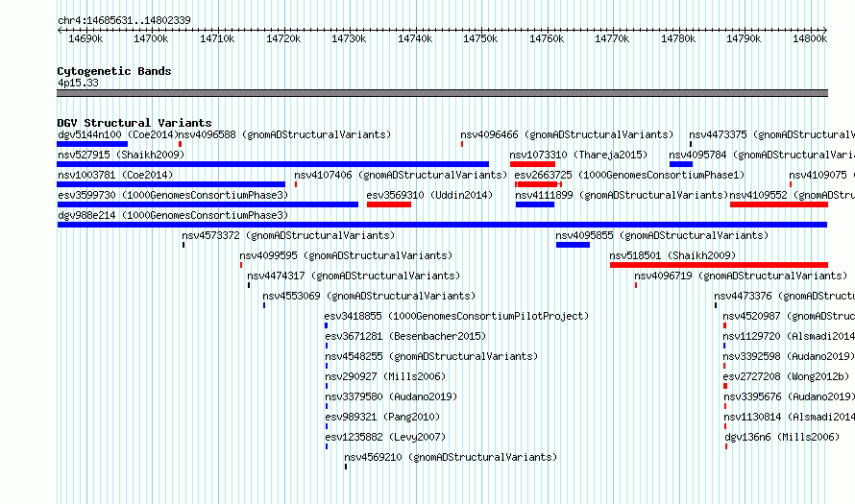Image resolution: width=855 pixels, height=504 pixels.
Task: Click the chr4:14685631..14802339 coordinate label
Action: point(124,21)
